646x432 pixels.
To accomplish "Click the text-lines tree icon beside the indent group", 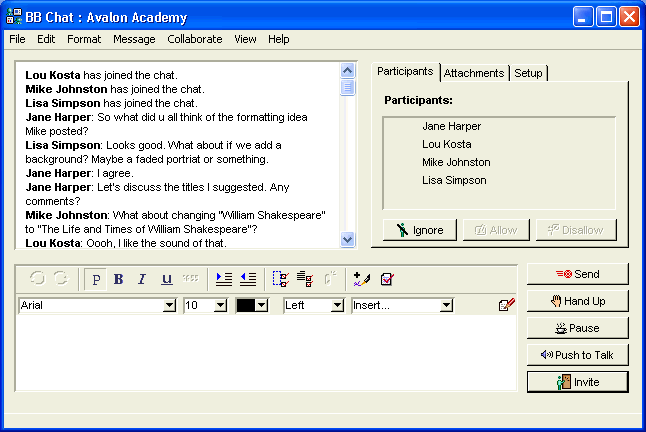I will 304,279.
